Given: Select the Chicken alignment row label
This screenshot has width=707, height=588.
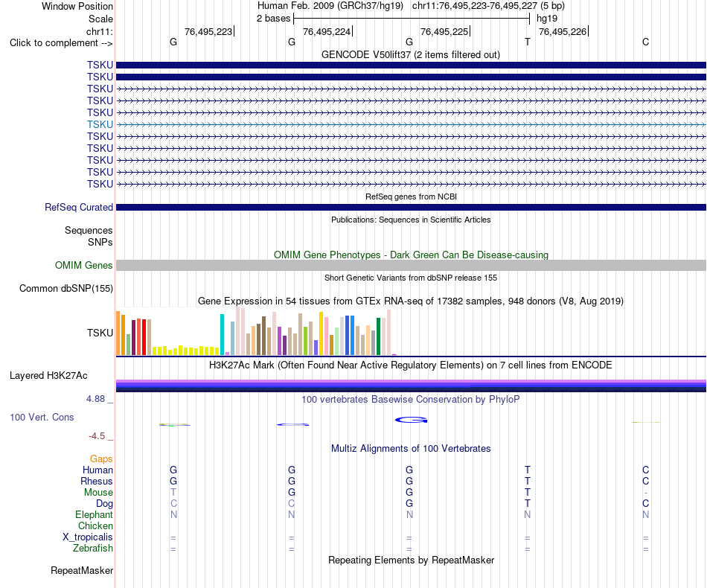Looking at the screenshot, I should pos(95,525).
